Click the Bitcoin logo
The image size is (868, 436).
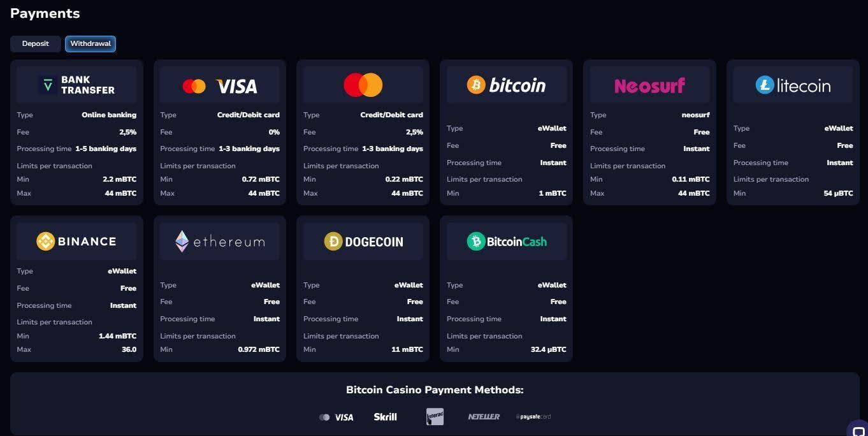[x=507, y=85]
